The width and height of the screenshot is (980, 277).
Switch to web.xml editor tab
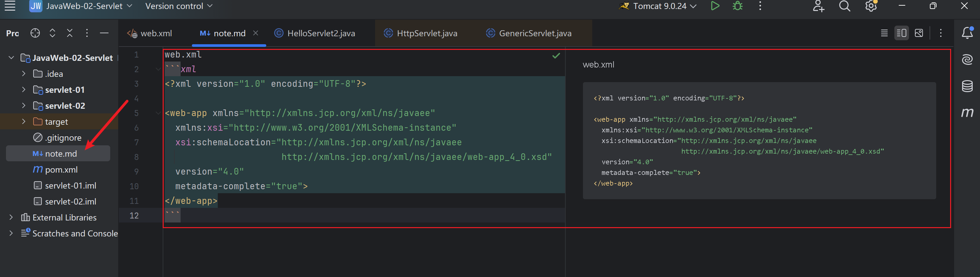[x=149, y=34]
